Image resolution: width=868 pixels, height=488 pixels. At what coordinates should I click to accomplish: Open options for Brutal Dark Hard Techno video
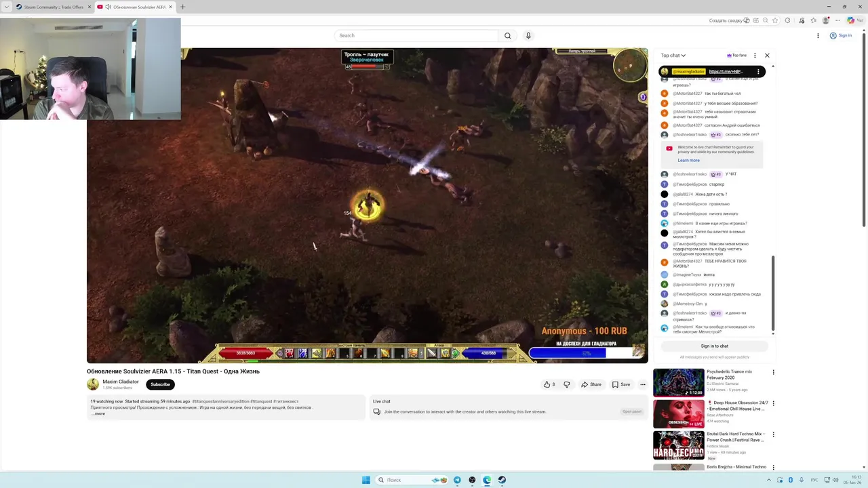773,434
